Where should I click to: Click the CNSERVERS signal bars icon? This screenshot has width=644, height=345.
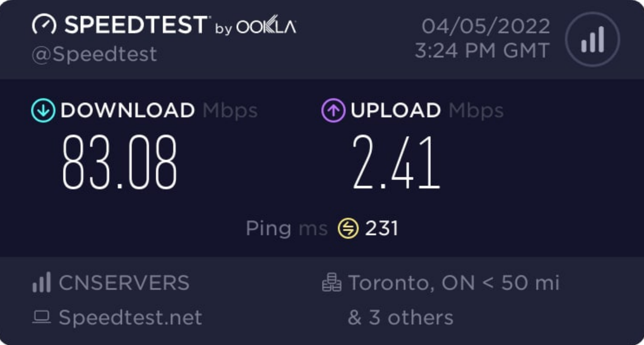click(x=42, y=283)
